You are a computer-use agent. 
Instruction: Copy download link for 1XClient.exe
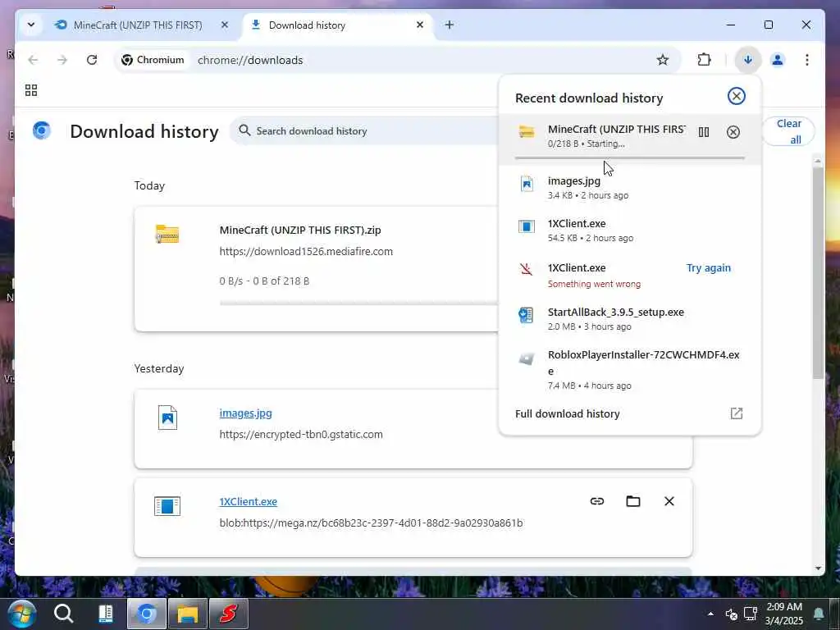click(x=597, y=501)
